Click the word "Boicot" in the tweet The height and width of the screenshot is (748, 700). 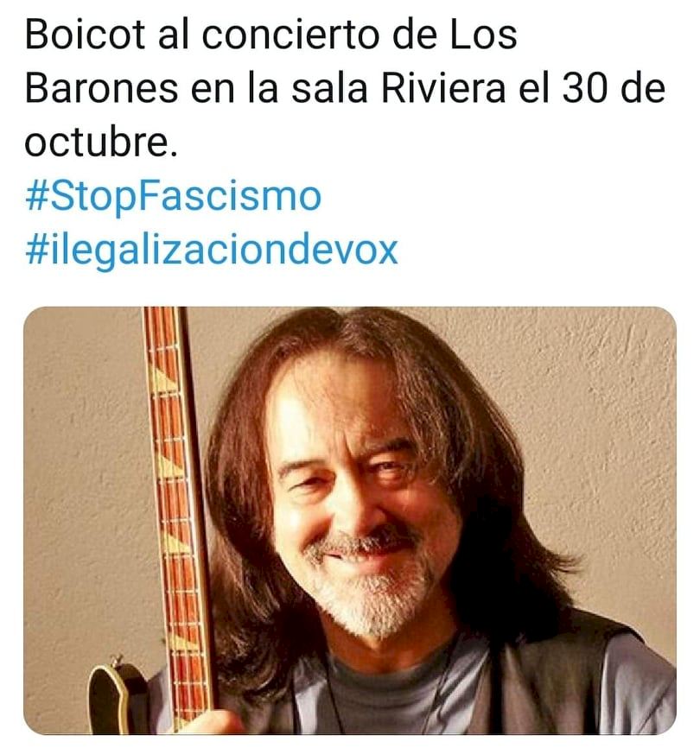coord(85,35)
